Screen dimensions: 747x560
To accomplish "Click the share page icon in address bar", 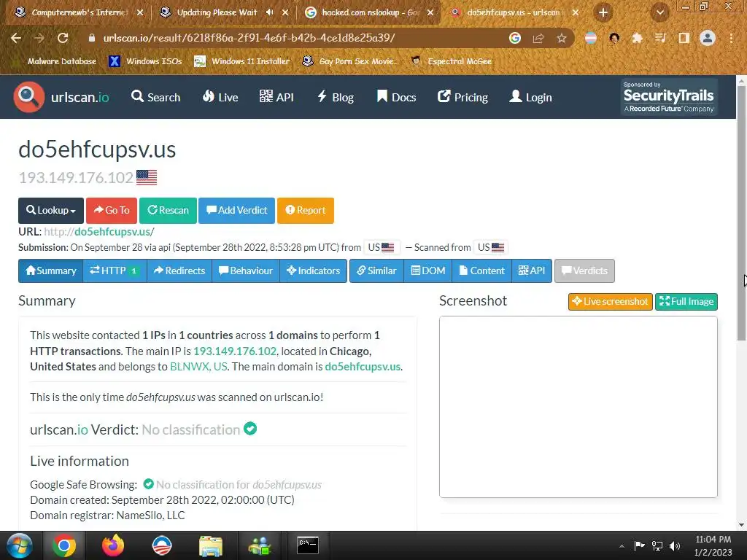I will pos(538,38).
